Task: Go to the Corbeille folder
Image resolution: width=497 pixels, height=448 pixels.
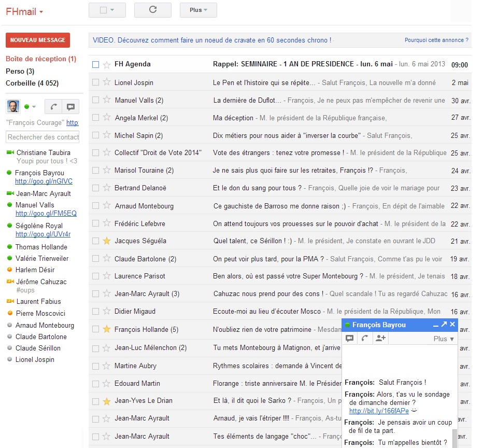Action: pyautogui.click(x=32, y=83)
